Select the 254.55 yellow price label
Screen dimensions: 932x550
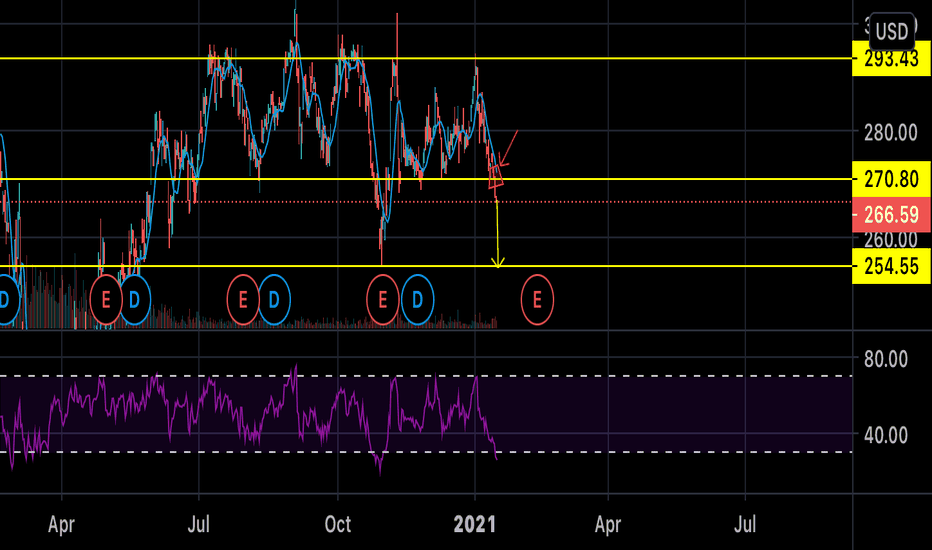point(891,266)
